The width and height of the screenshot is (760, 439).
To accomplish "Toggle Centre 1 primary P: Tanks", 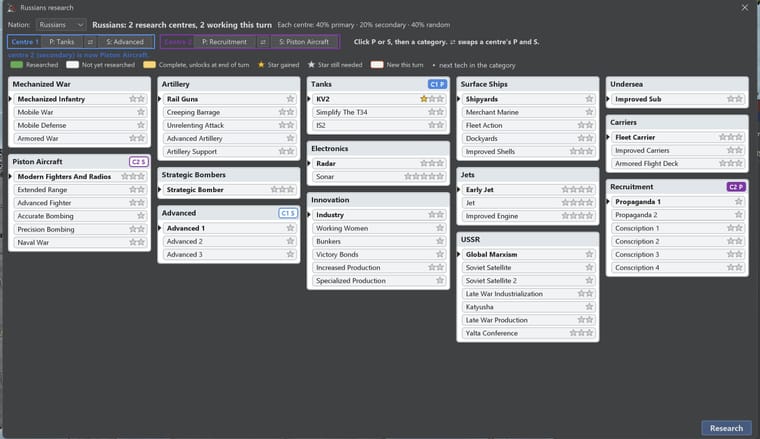I will 62,42.
